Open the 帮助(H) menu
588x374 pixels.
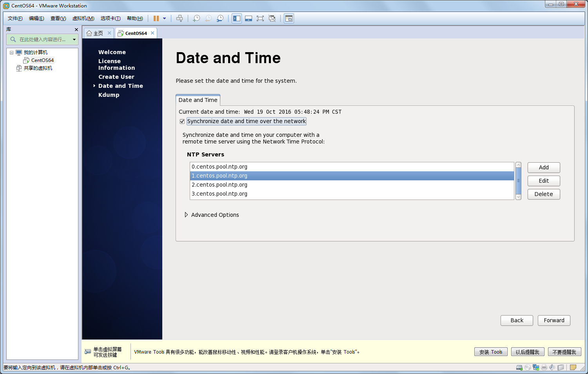click(x=135, y=18)
